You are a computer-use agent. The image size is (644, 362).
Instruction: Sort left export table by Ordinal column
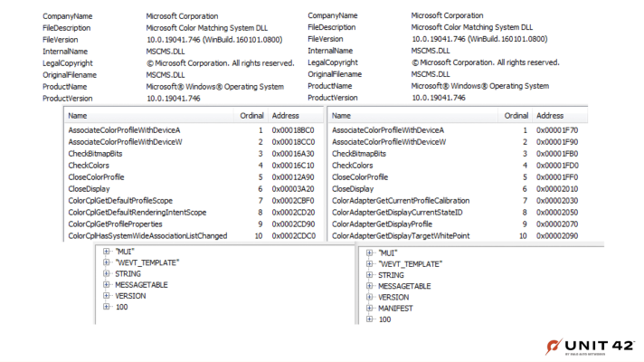(x=251, y=116)
